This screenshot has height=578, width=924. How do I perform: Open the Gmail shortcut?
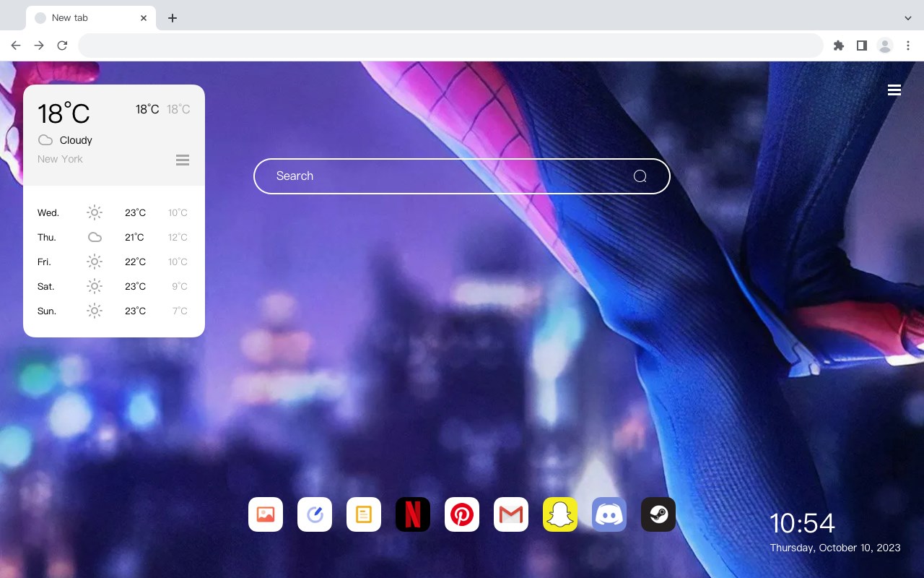click(x=511, y=514)
